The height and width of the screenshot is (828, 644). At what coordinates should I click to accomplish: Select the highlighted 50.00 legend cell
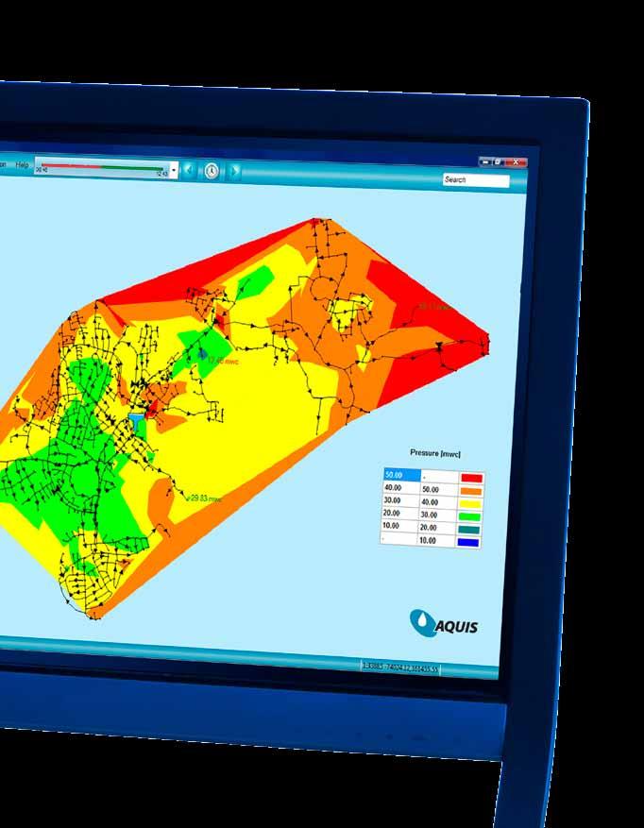point(402,475)
